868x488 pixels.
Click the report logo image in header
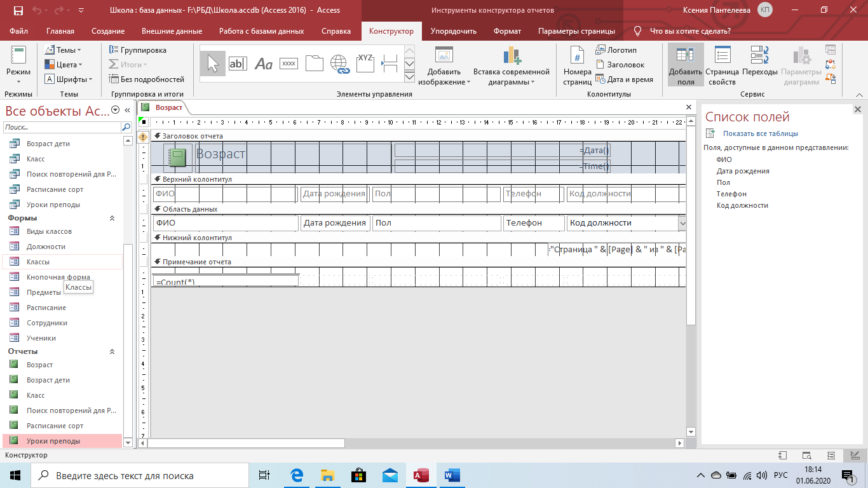[x=178, y=157]
